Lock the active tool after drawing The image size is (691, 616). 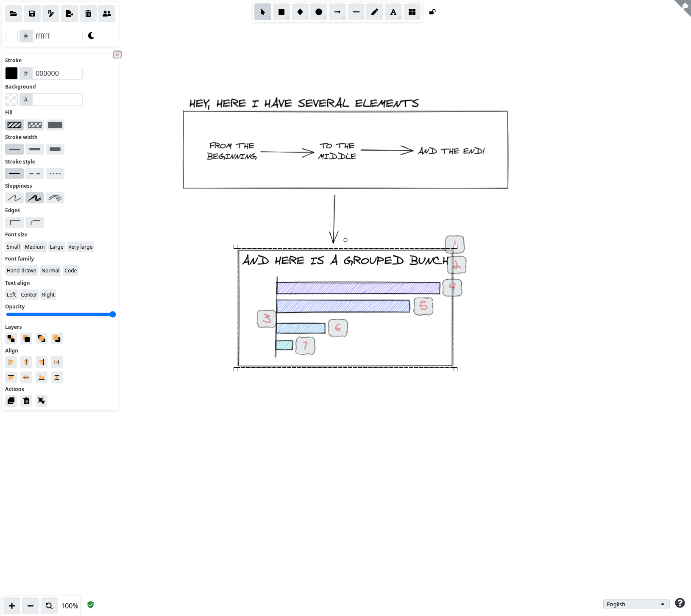point(432,12)
